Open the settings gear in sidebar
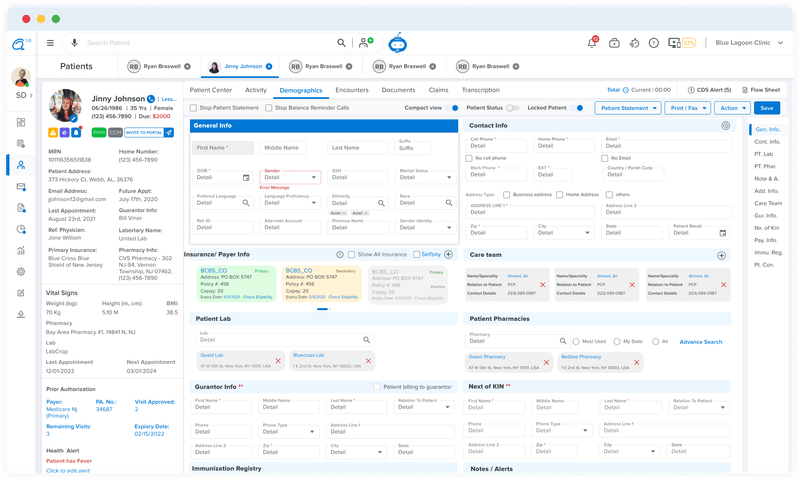This screenshot has height=480, width=800. [21, 271]
